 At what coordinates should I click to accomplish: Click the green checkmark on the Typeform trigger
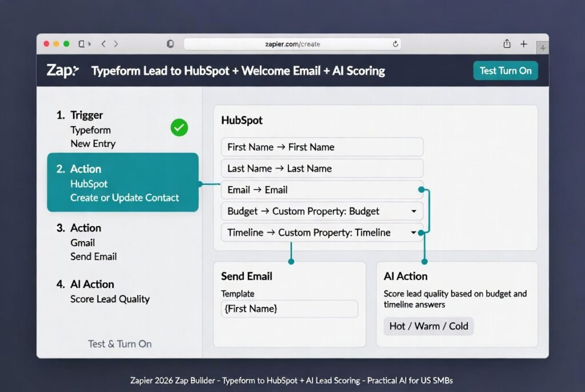179,128
